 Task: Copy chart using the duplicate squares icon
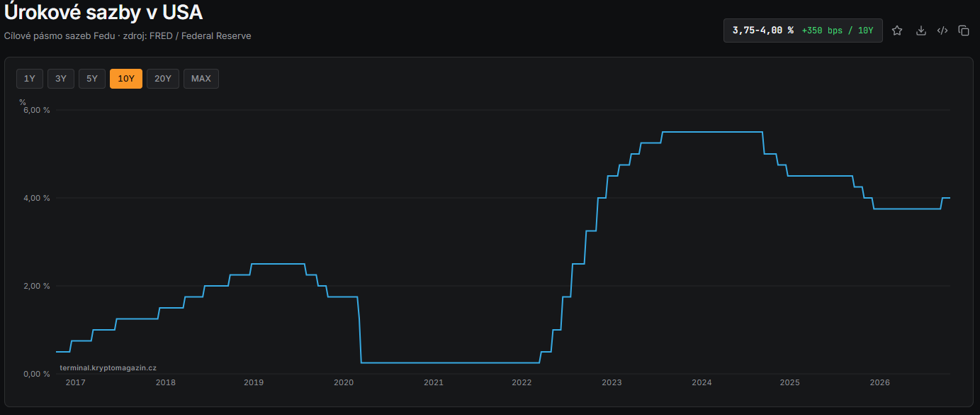point(964,31)
